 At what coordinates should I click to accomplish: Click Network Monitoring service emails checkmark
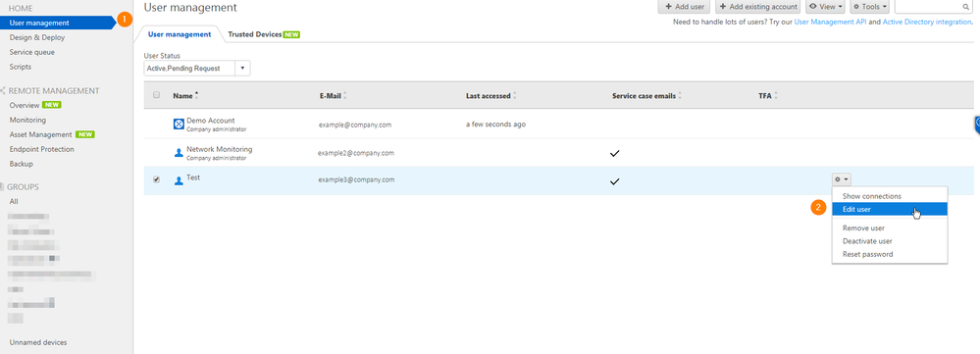[614, 153]
